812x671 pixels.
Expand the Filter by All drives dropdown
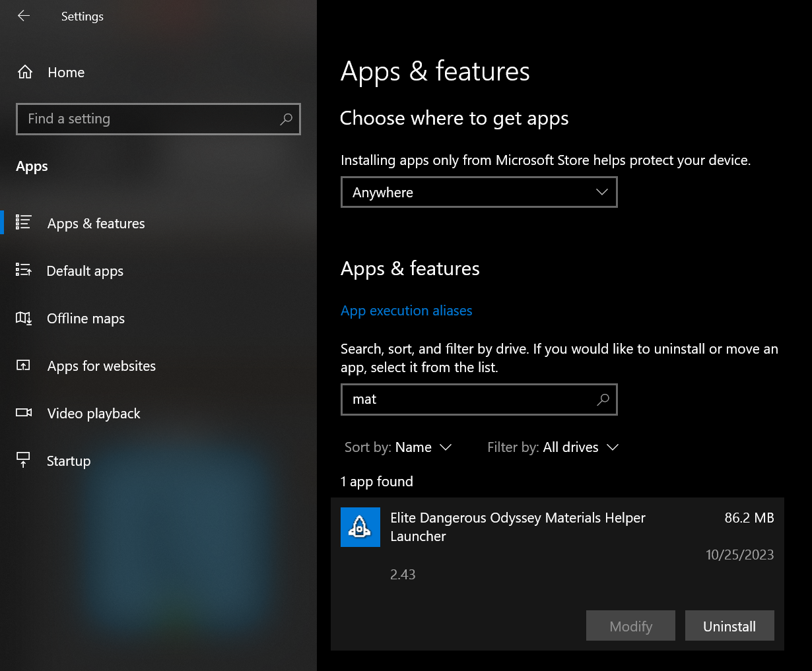click(x=553, y=447)
